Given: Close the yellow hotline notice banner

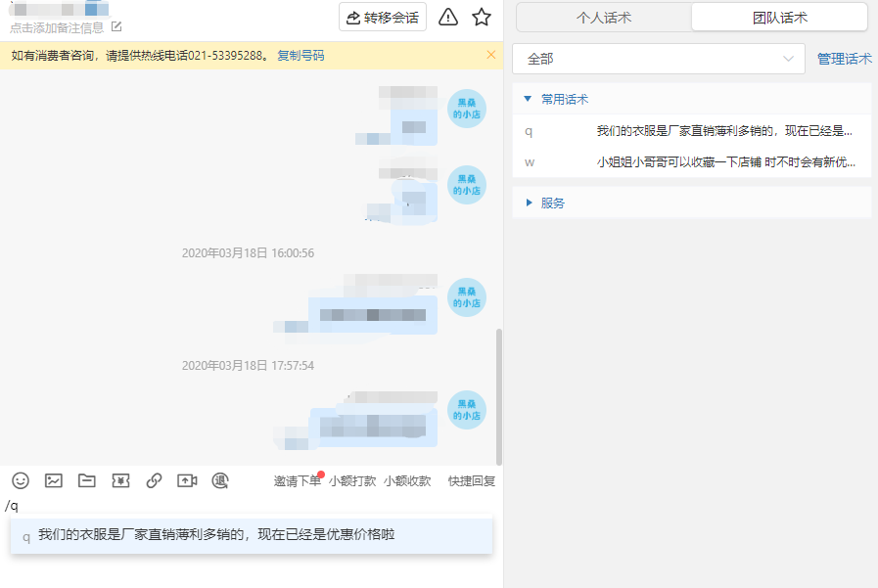Looking at the screenshot, I should tap(491, 55).
